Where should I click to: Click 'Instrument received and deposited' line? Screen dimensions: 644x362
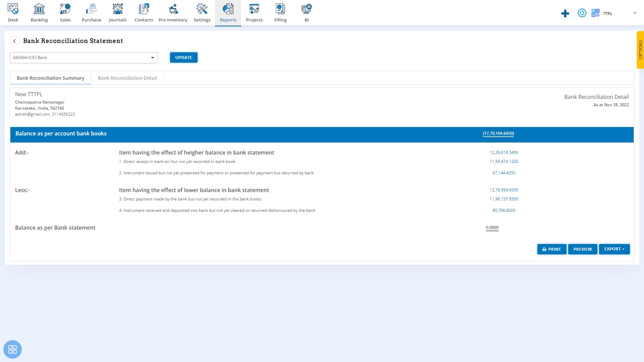pos(217,210)
